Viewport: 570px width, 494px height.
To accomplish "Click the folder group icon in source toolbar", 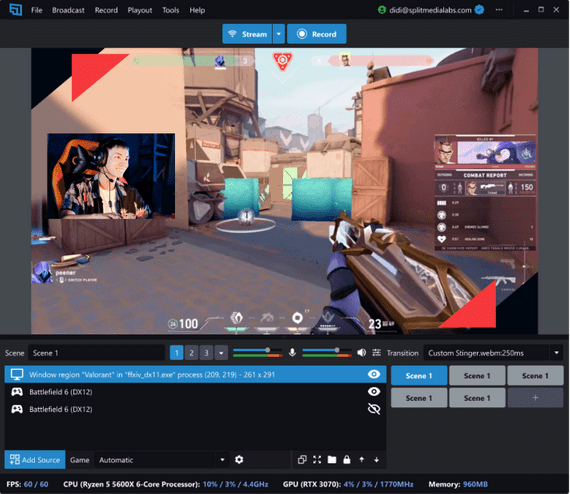I will [332, 460].
